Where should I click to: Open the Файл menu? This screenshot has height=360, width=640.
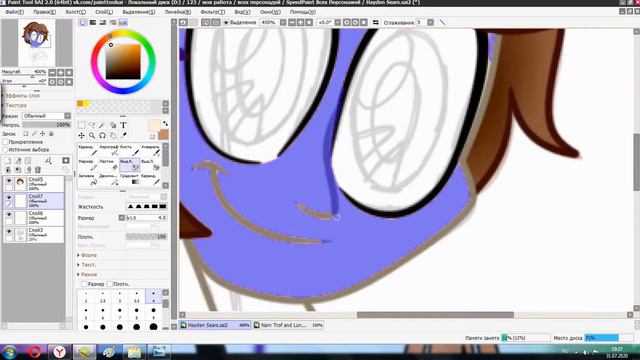click(14, 12)
